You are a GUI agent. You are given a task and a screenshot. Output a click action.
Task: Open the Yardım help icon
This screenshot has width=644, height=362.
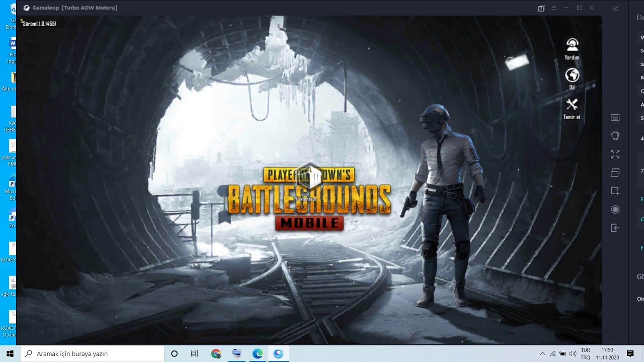(572, 49)
